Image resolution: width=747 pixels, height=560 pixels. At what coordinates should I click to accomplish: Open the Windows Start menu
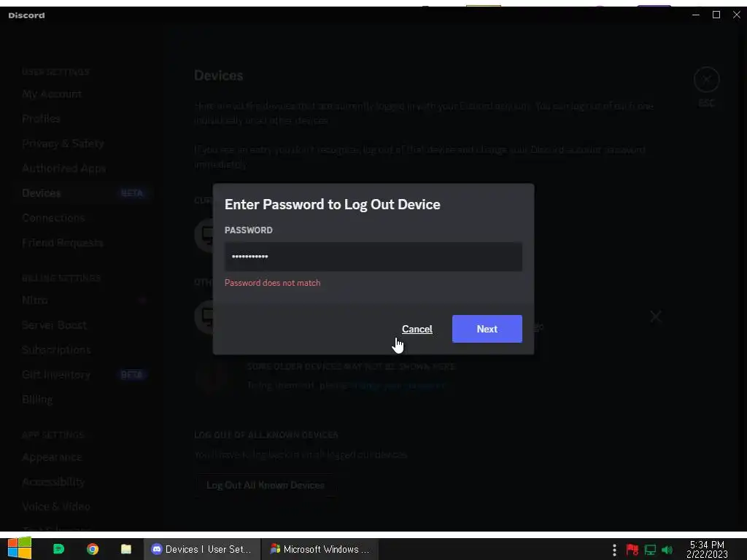tap(20, 548)
